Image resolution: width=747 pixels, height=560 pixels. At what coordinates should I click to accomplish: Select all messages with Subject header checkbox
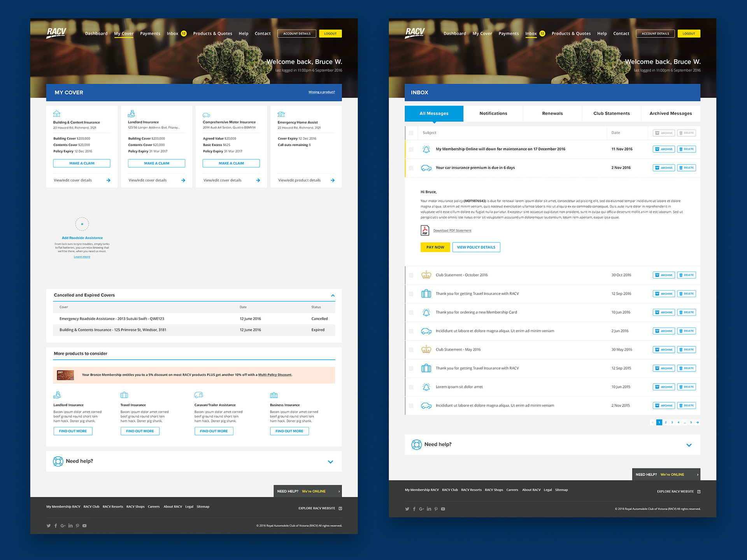point(411,133)
